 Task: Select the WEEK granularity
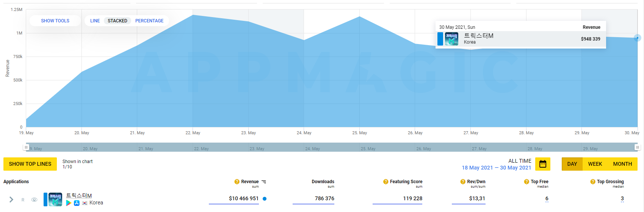(x=595, y=164)
